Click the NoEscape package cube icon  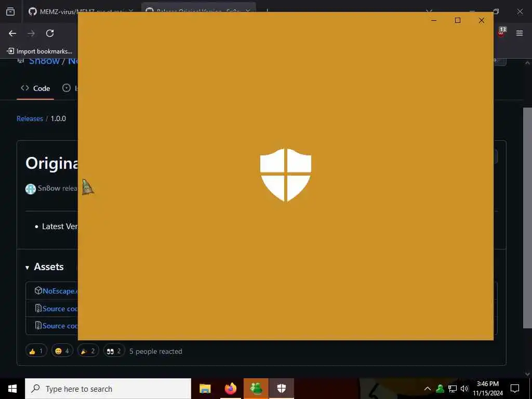coord(38,291)
